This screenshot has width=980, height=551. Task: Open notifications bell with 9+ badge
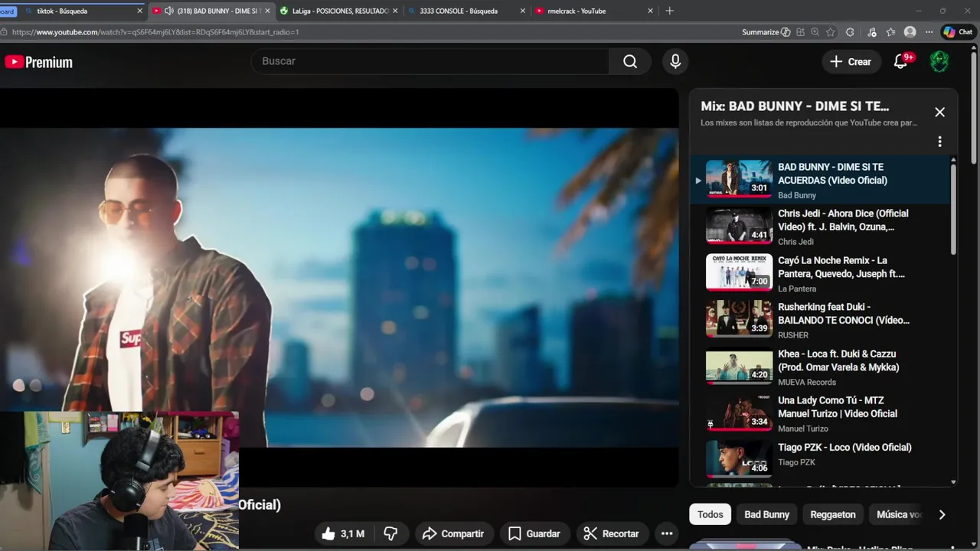pyautogui.click(x=901, y=61)
